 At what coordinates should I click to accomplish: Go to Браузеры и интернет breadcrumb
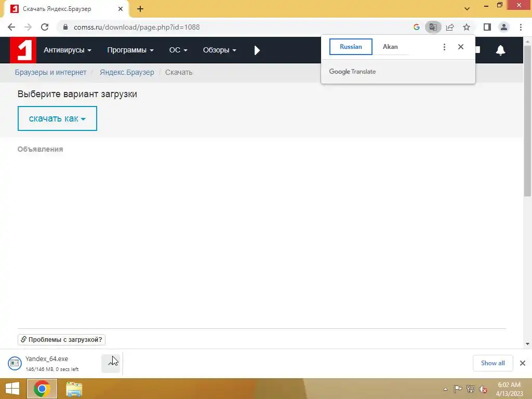click(x=50, y=72)
